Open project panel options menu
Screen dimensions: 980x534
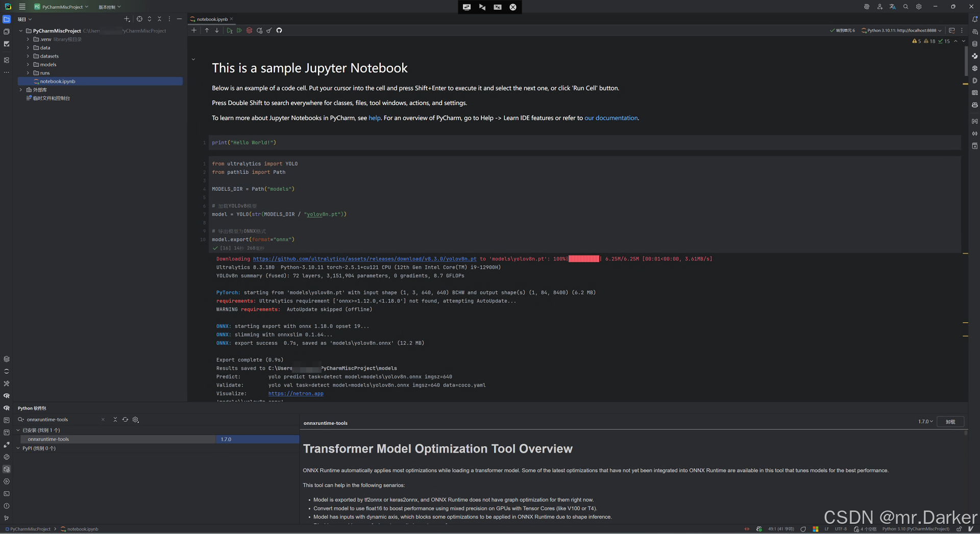169,19
